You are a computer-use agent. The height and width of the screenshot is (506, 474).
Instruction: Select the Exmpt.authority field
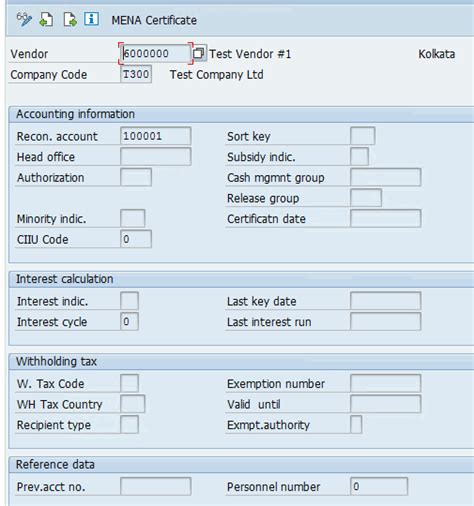(x=356, y=425)
